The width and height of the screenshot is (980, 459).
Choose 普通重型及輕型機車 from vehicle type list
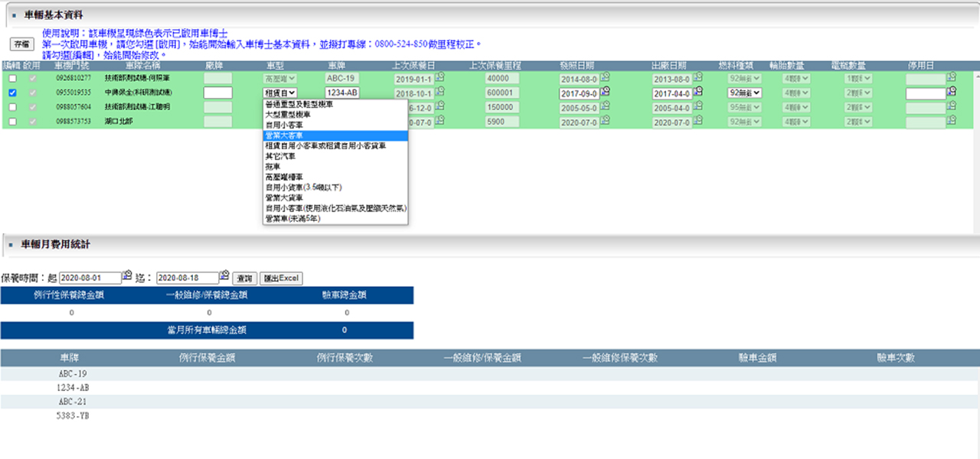pyautogui.click(x=335, y=103)
